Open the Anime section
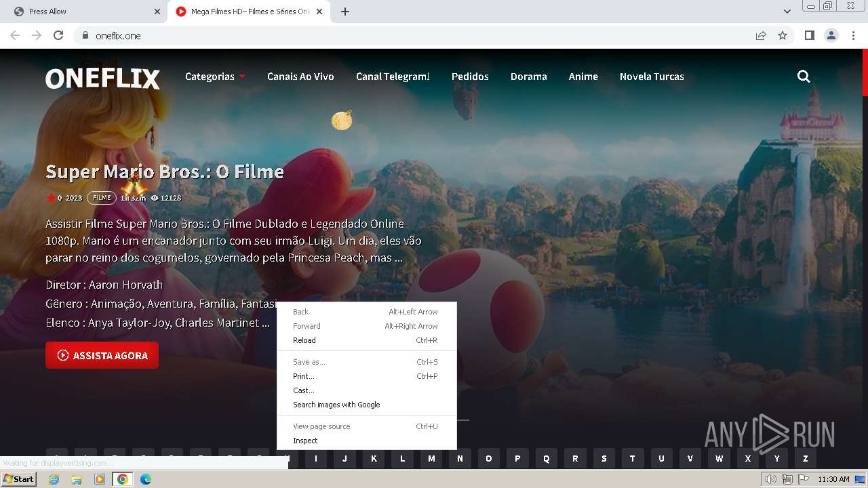 (583, 77)
